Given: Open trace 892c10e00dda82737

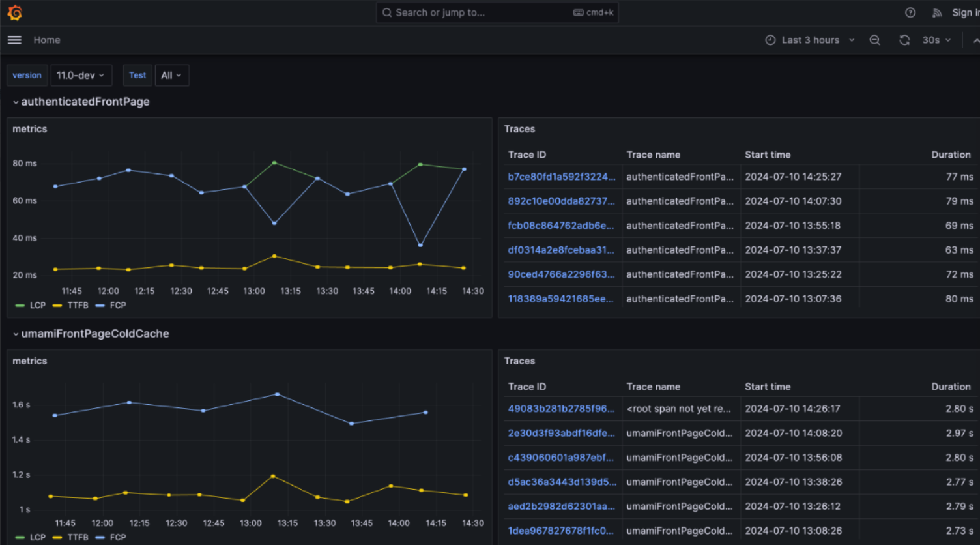Looking at the screenshot, I should (561, 201).
